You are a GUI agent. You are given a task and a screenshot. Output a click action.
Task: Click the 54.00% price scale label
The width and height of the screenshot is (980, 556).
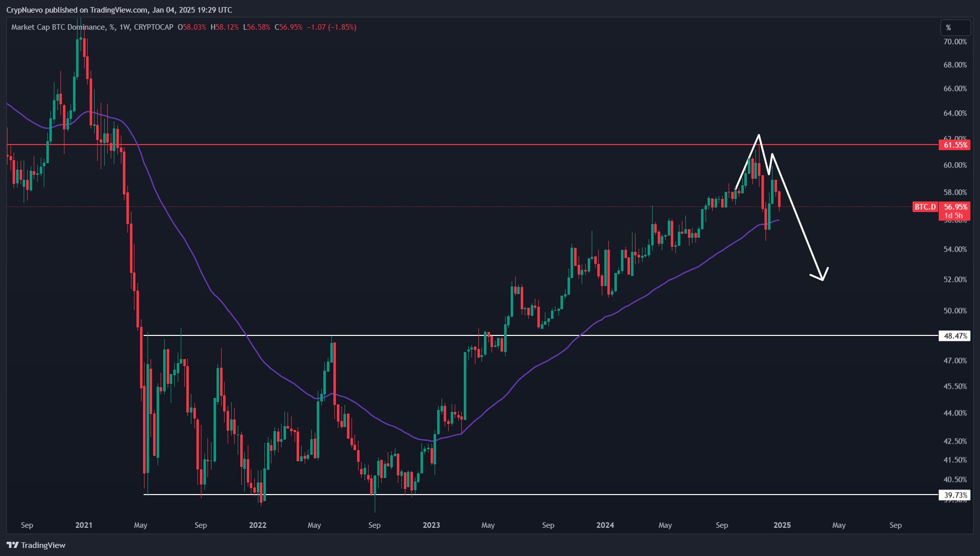coord(955,249)
